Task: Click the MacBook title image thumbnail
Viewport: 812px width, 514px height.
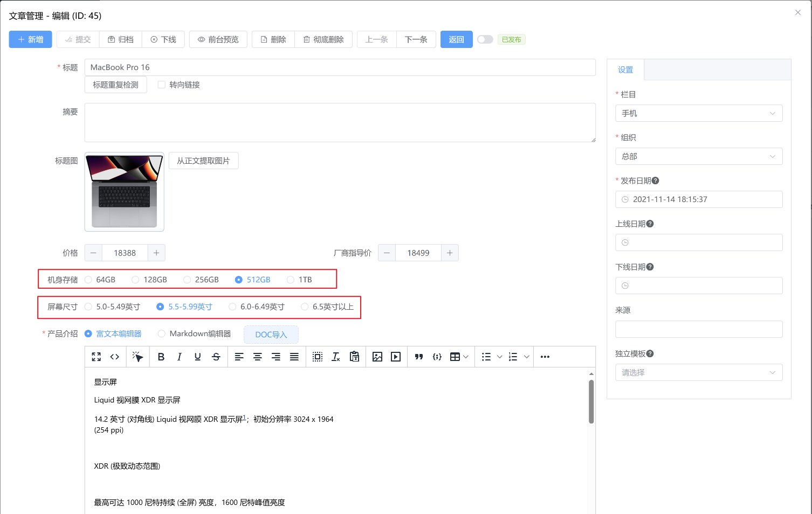Action: 125,192
